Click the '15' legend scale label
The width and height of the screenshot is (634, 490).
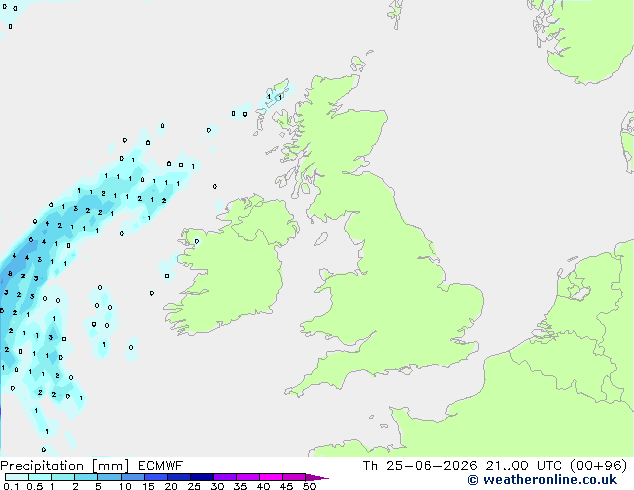(x=148, y=486)
